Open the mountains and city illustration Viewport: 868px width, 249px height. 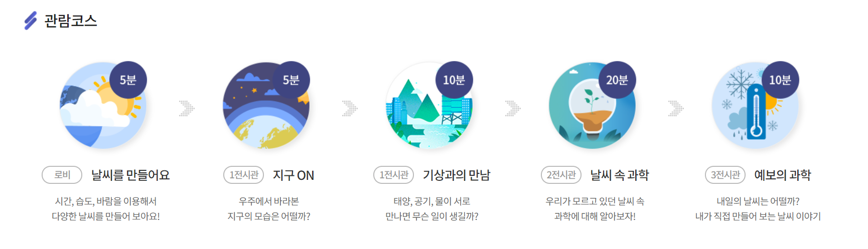pyautogui.click(x=429, y=106)
